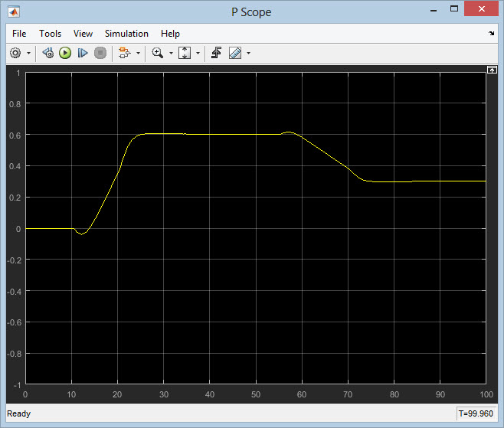Click the Triggers icon
The image size is (504, 428).
[216, 53]
